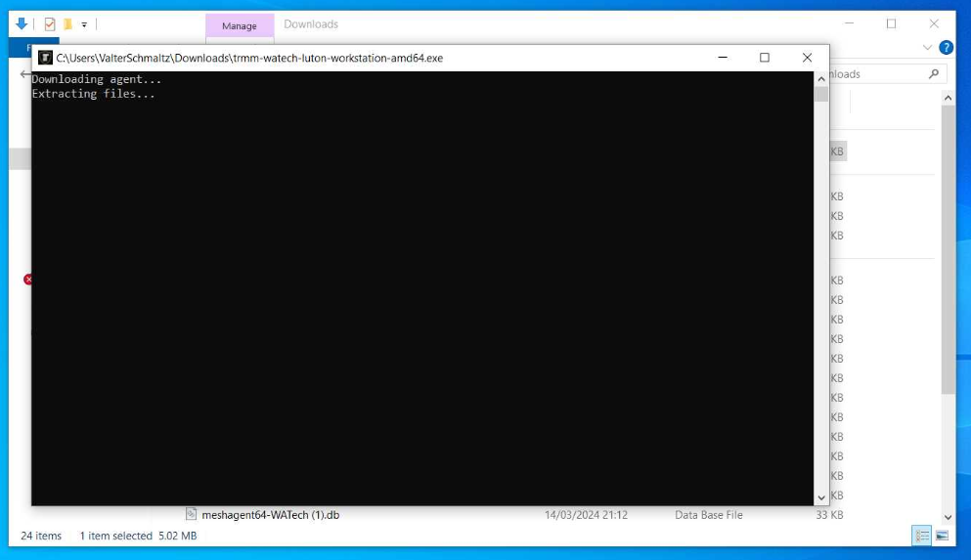The height and width of the screenshot is (560, 971).
Task: Click console scrollbar down arrow
Action: tap(821, 498)
